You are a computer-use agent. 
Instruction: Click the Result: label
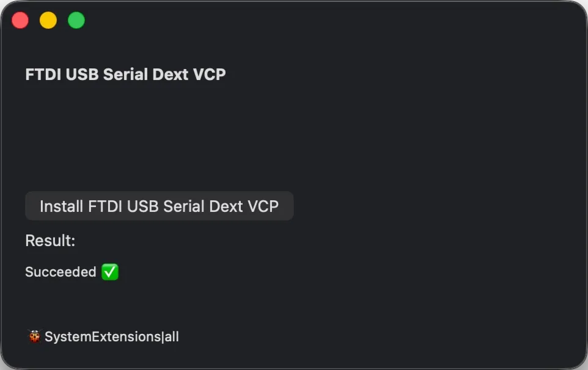point(50,241)
